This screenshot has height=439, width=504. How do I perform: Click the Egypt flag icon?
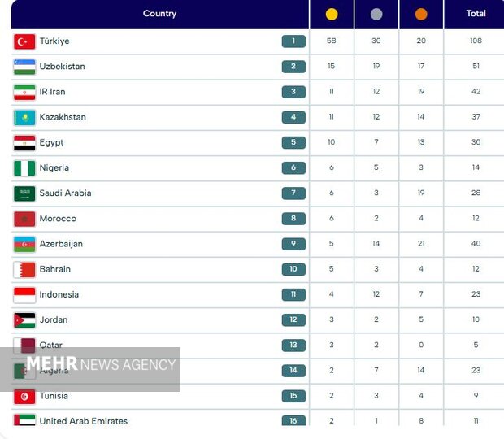click(24, 143)
